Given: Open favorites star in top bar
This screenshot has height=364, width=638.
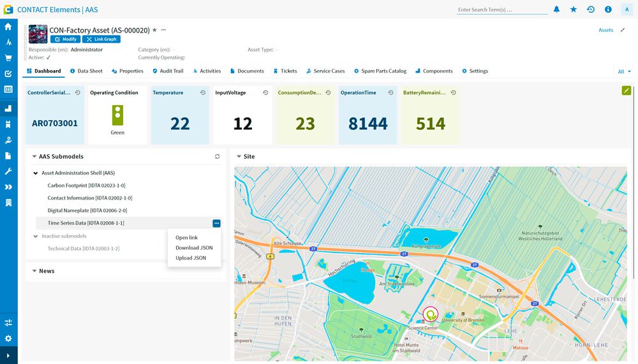Looking at the screenshot, I should click(x=574, y=10).
